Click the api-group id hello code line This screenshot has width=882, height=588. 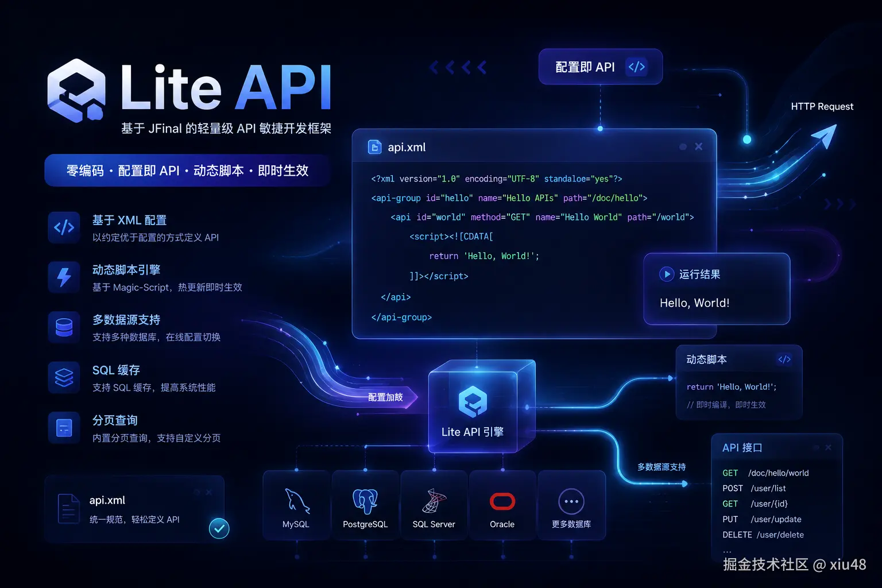click(x=509, y=198)
